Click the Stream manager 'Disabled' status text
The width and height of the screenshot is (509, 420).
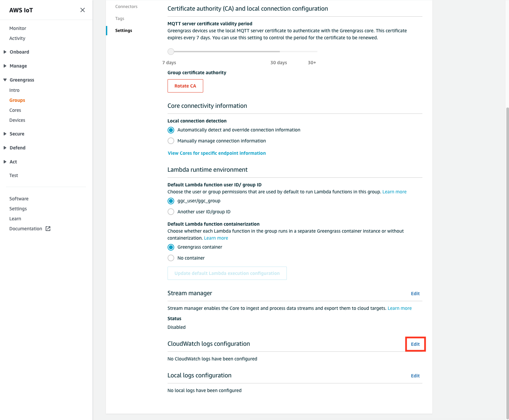click(x=177, y=327)
